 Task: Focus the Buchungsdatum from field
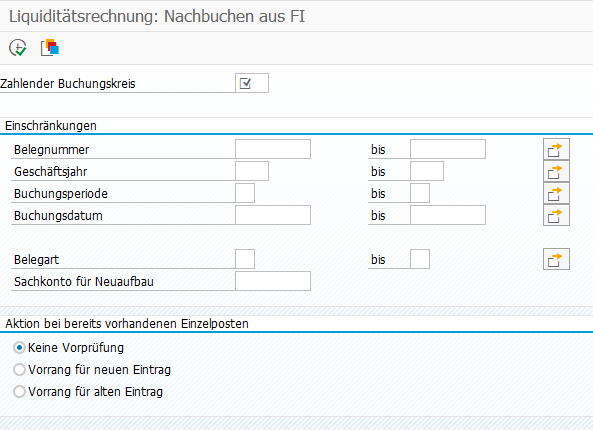click(273, 215)
